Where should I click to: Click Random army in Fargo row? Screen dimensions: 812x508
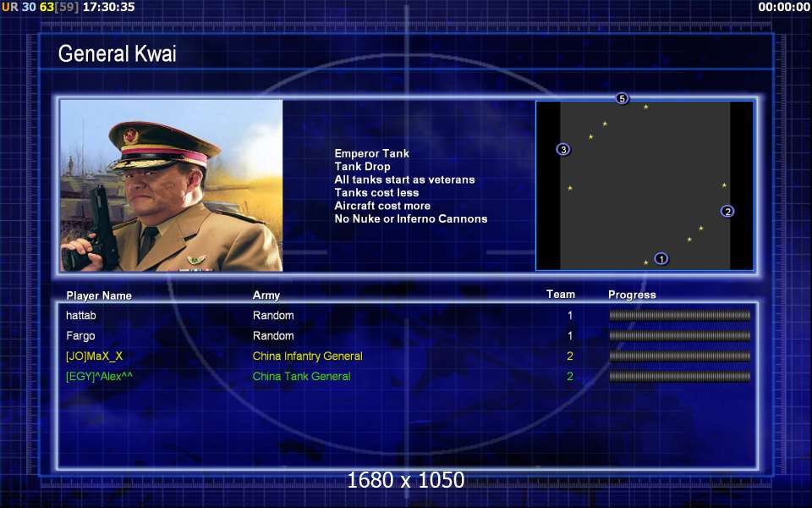[x=273, y=336]
